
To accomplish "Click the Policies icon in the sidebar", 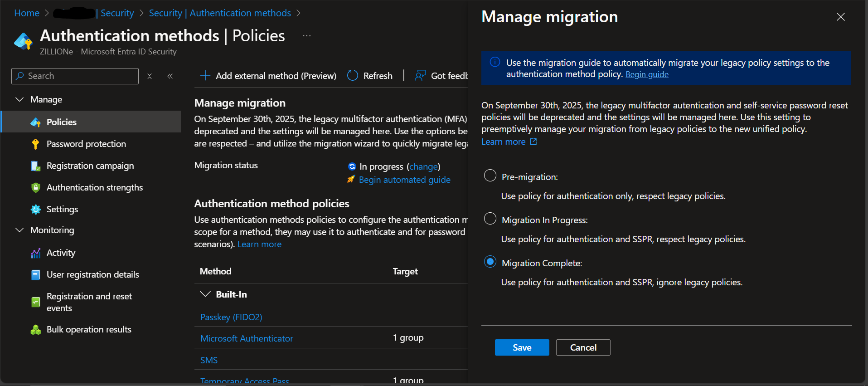I will pyautogui.click(x=35, y=122).
